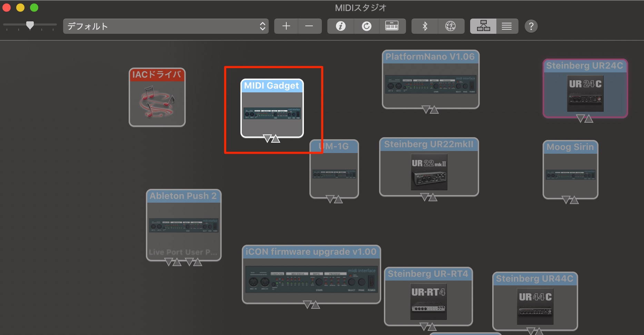This screenshot has width=644, height=335.
Task: Select the Ableton Push 2 device
Action: (x=184, y=225)
